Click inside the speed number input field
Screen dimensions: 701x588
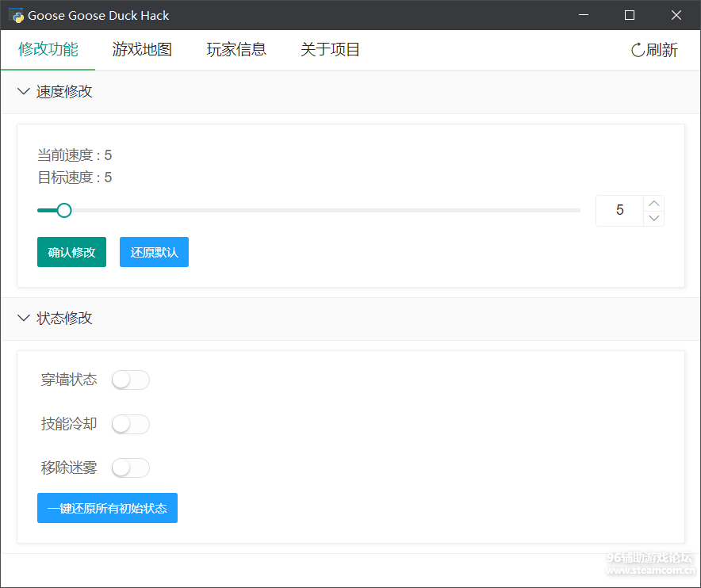pos(619,211)
